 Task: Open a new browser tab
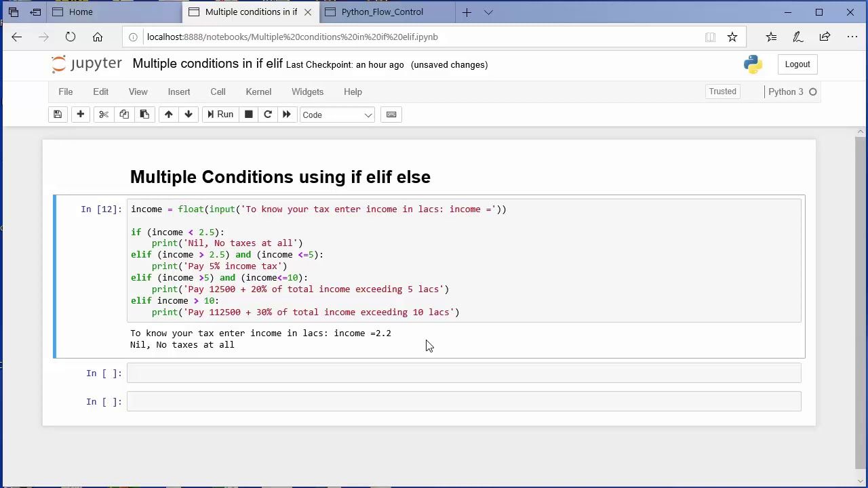467,12
